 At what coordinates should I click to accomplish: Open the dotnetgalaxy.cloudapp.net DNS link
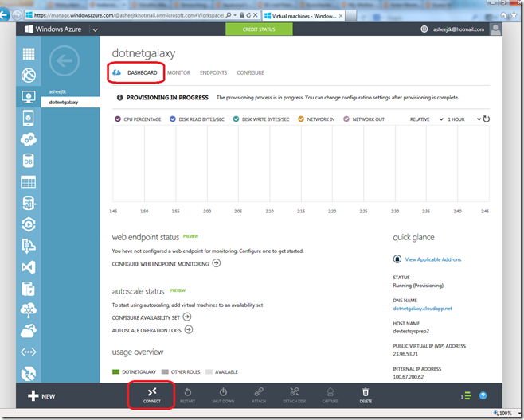tap(422, 309)
